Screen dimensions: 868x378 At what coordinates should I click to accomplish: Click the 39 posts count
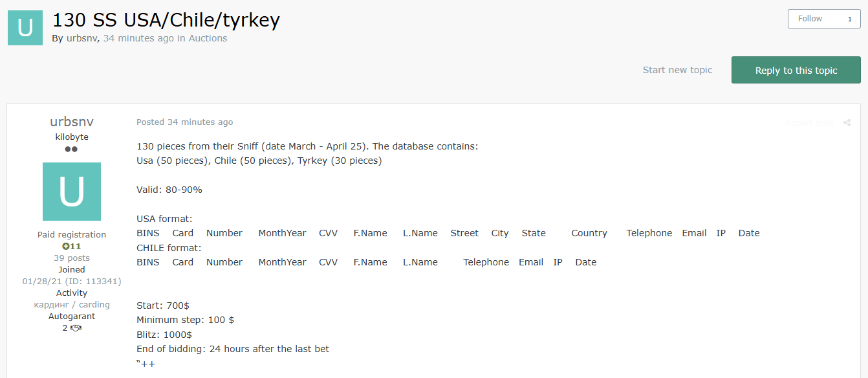click(x=72, y=258)
